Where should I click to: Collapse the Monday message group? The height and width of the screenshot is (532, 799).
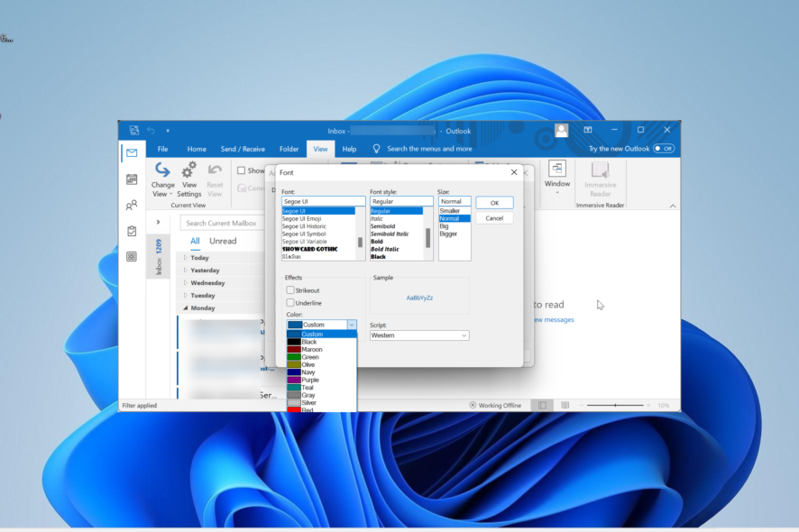click(x=186, y=307)
